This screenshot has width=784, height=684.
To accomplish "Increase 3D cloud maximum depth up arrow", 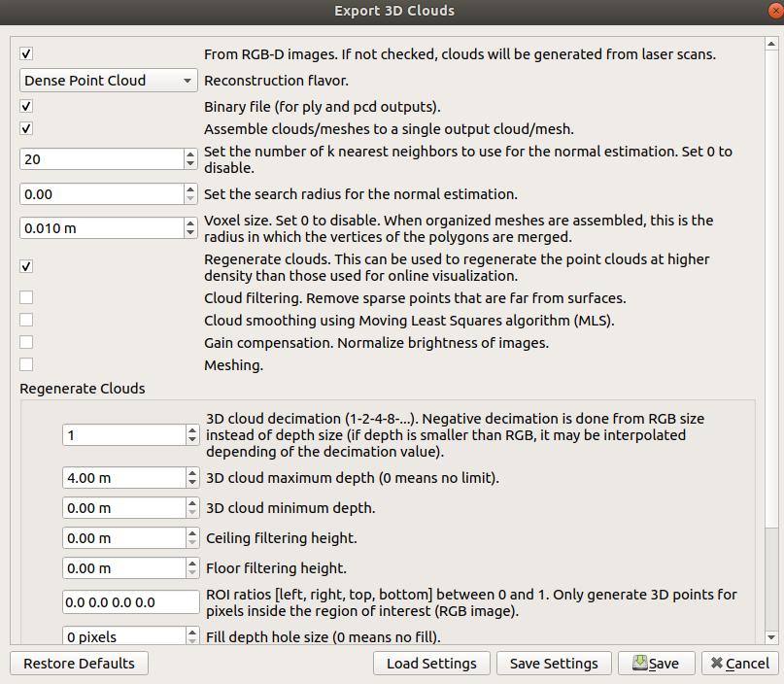I will [x=192, y=473].
